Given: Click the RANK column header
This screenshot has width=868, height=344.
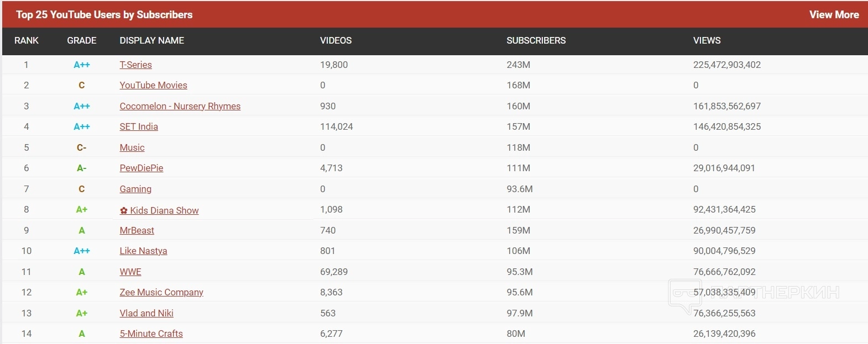Looking at the screenshot, I should 27,40.
